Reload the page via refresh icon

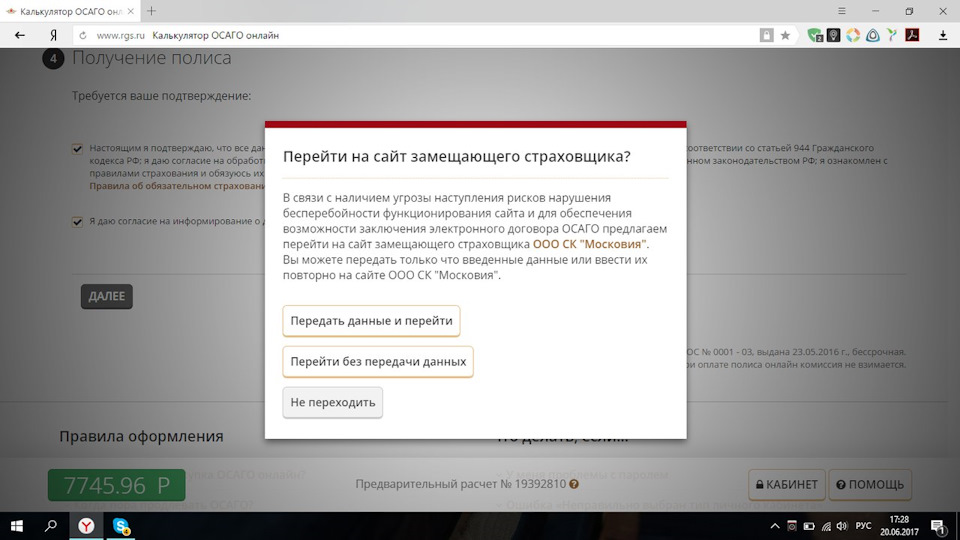click(x=83, y=36)
